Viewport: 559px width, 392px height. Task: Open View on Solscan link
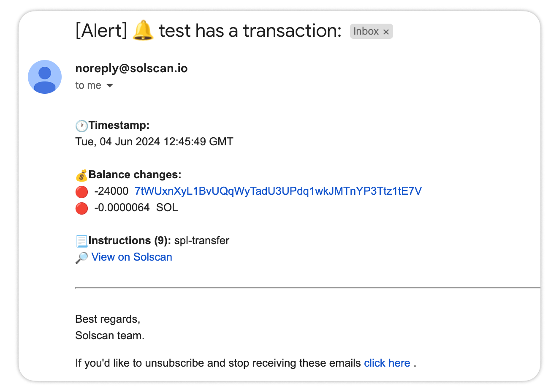(132, 257)
